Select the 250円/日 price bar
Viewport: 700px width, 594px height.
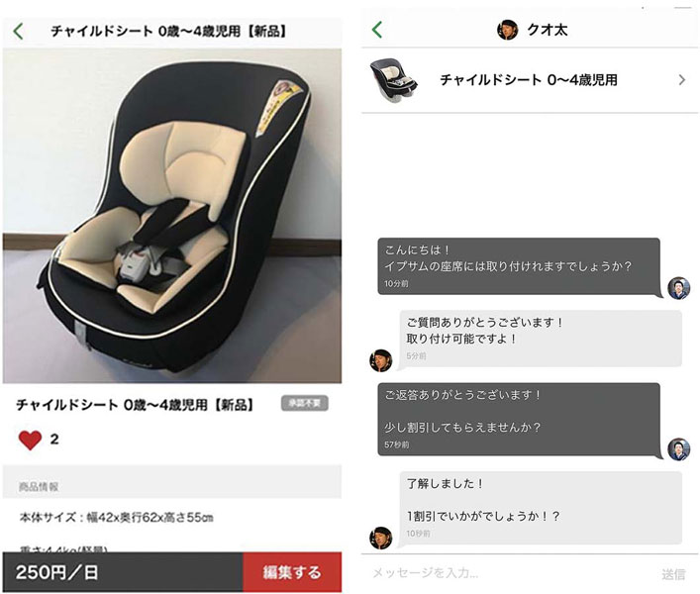pyautogui.click(x=123, y=572)
